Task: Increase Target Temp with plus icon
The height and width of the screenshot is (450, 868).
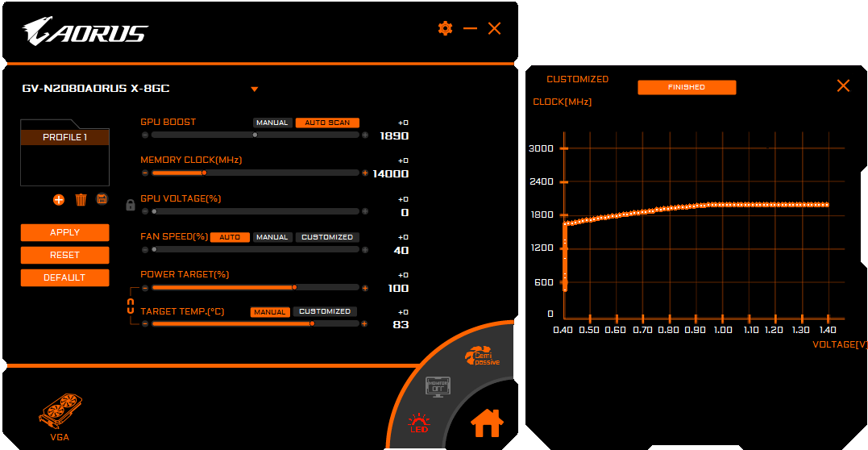Action: [x=364, y=323]
